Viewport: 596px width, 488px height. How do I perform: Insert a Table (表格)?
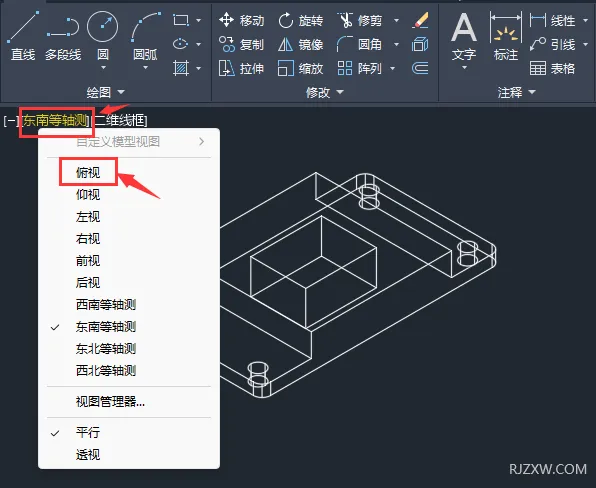coord(552,69)
